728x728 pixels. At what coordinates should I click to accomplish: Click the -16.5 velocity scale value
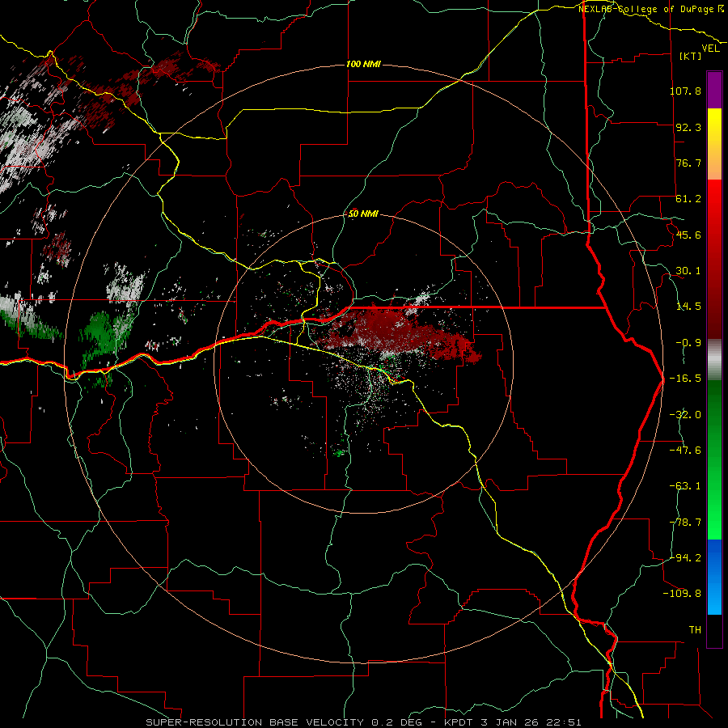685,379
